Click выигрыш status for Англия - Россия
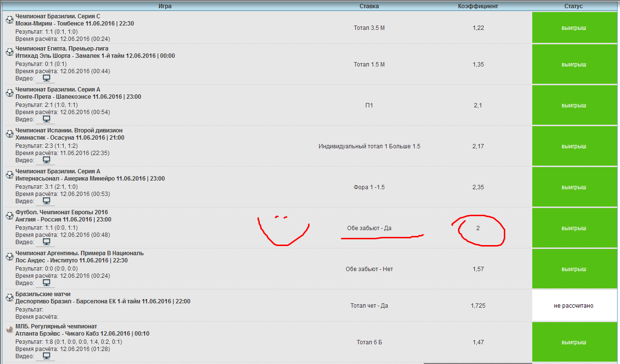620x364 pixels. (574, 228)
